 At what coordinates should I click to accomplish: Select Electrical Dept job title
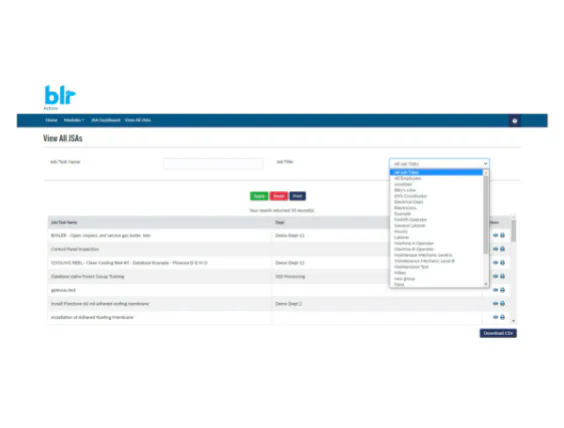(x=408, y=202)
